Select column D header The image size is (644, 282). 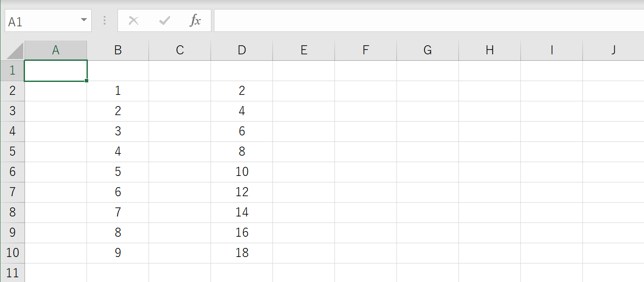pos(241,50)
